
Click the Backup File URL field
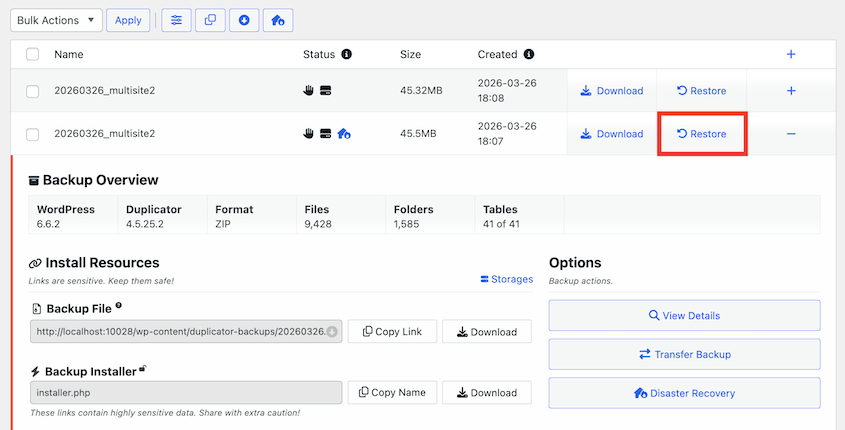185,332
